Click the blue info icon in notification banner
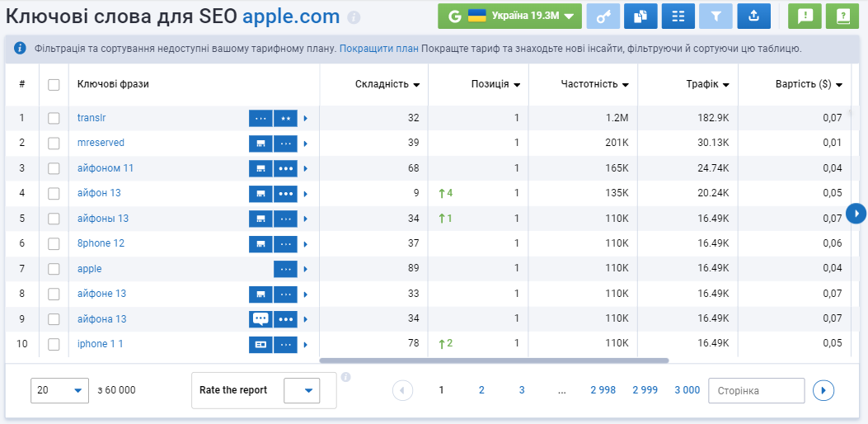Screen dimensions: 868x424 tap(20, 48)
